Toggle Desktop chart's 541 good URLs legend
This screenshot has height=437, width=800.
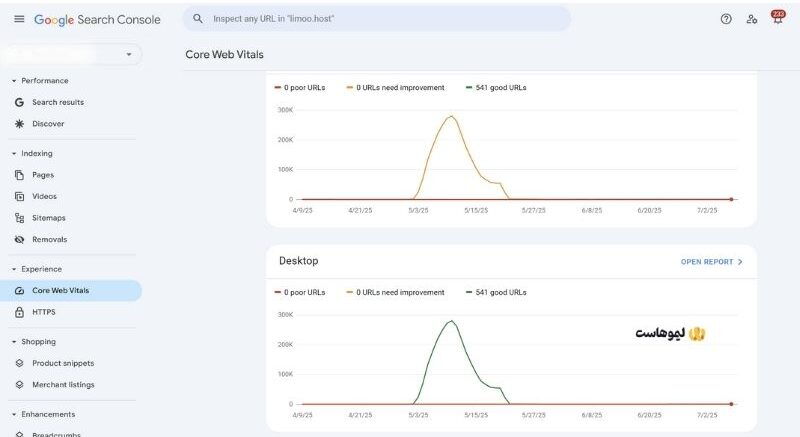[496, 292]
